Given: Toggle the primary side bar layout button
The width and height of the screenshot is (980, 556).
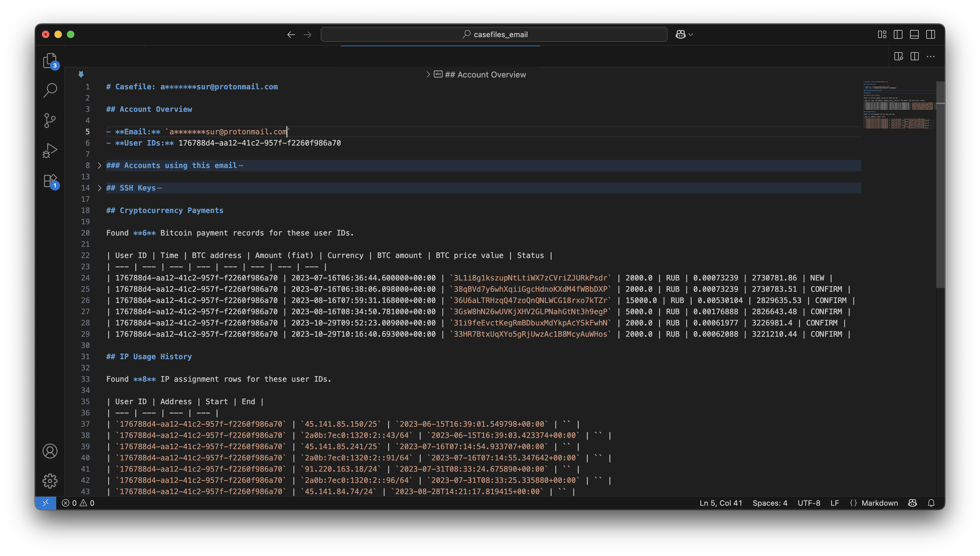Looking at the screenshot, I should (898, 34).
